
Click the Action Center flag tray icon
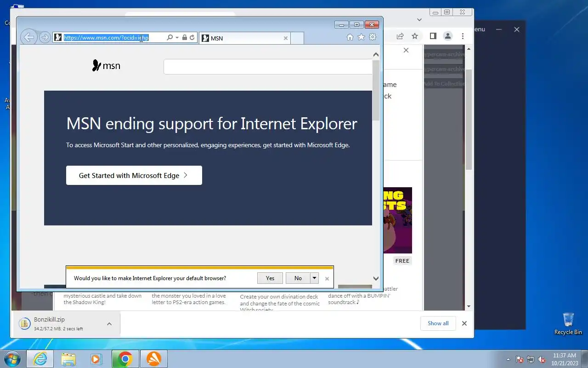pyautogui.click(x=520, y=359)
